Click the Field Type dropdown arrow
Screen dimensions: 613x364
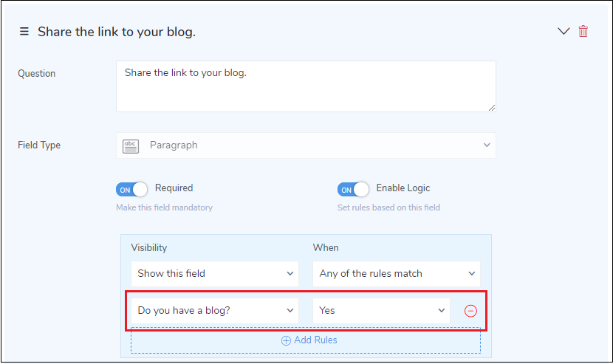[486, 145]
